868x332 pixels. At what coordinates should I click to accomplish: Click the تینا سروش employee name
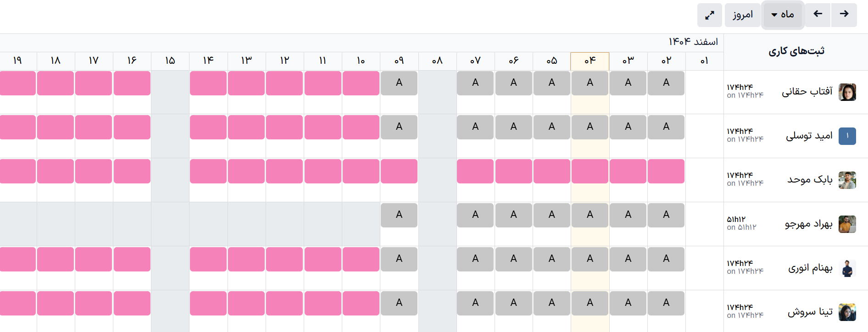click(810, 312)
